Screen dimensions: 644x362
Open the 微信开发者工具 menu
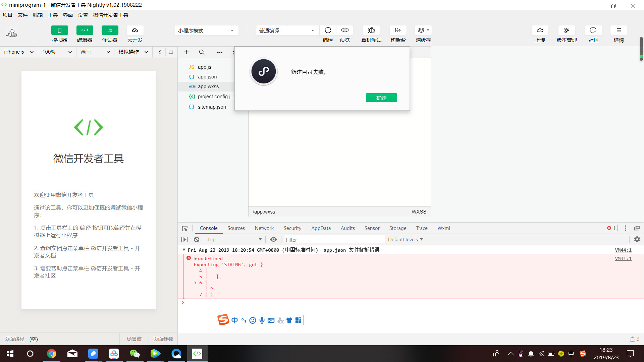(111, 15)
